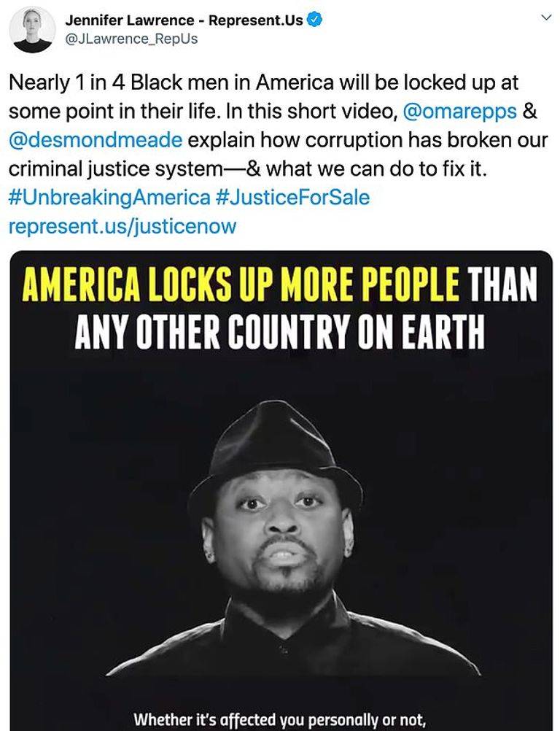Open the tweet options chevron menu

[545, 17]
